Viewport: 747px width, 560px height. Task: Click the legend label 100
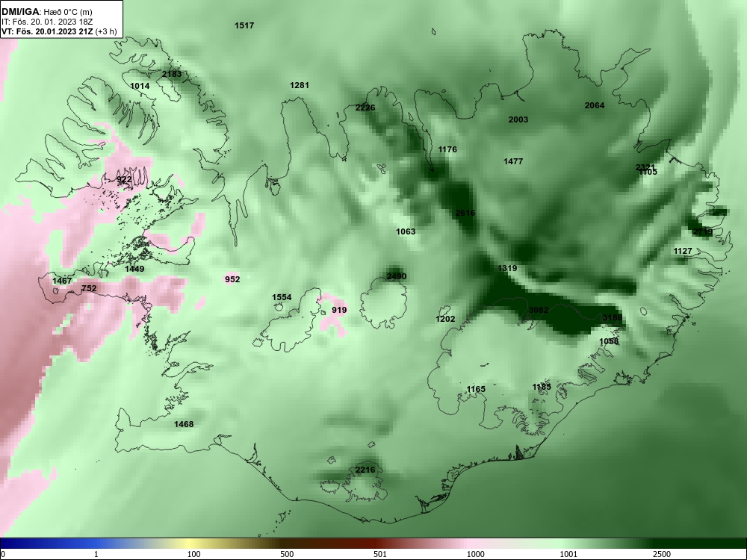[193, 554]
